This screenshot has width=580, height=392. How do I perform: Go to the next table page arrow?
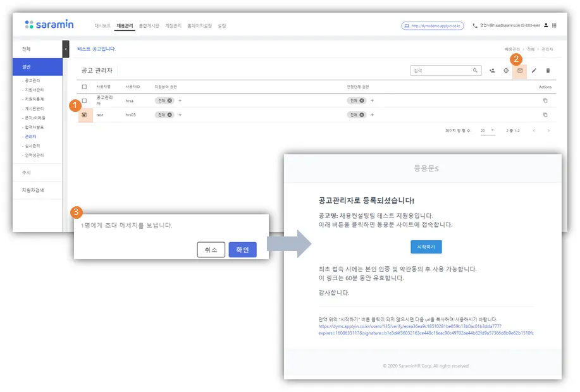click(548, 130)
